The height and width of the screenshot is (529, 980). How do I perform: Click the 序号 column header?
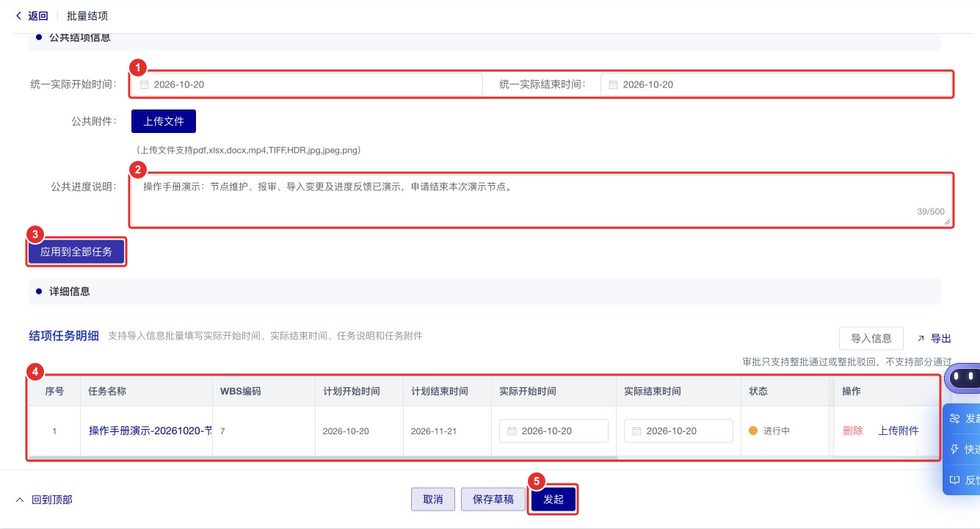(x=54, y=392)
